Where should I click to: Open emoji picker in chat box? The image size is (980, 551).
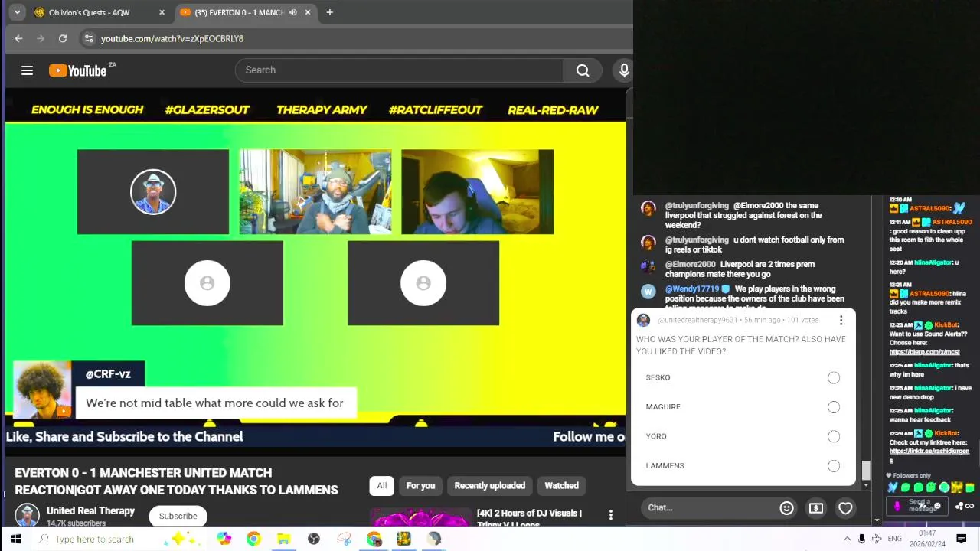click(786, 507)
